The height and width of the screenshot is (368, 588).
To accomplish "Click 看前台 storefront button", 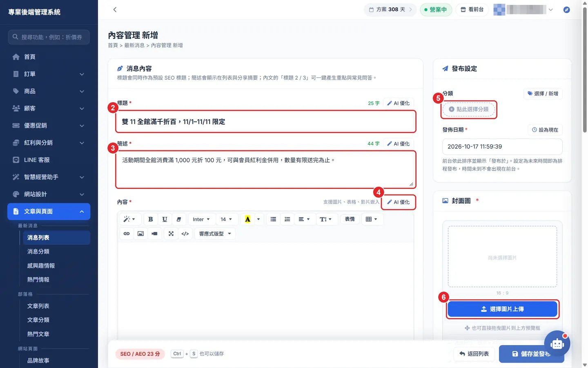I will point(472,9).
